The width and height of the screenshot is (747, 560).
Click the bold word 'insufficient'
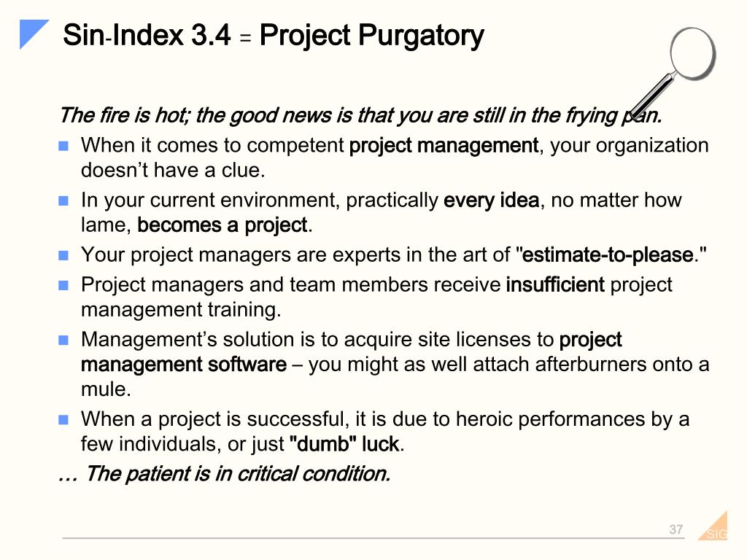tap(555, 285)
